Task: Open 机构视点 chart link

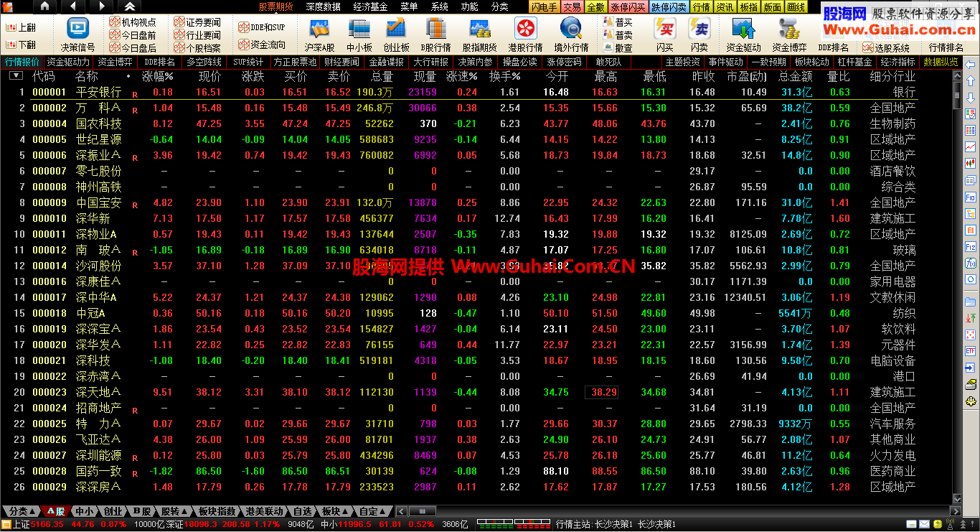Action: point(133,22)
